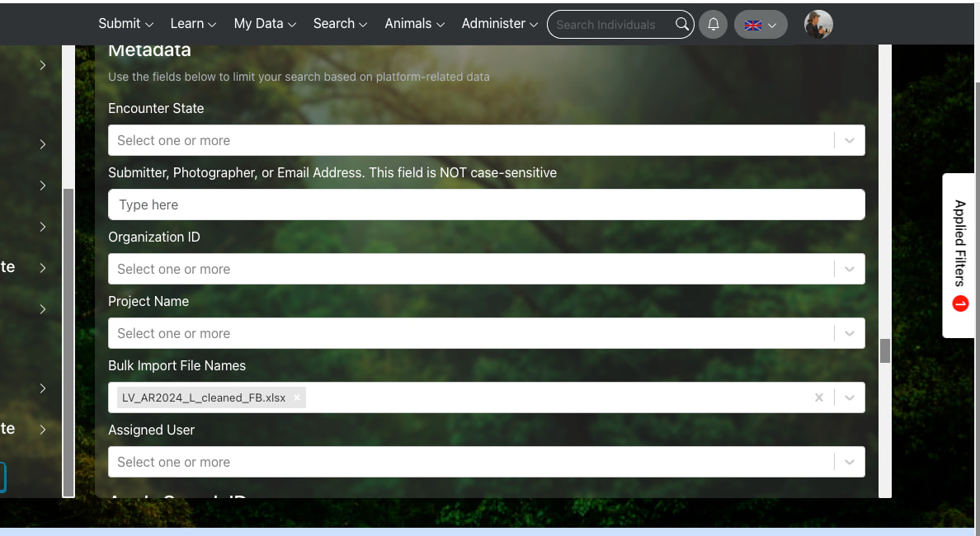Image resolution: width=980 pixels, height=536 pixels.
Task: Expand the Encounter State dropdown
Action: tap(849, 140)
